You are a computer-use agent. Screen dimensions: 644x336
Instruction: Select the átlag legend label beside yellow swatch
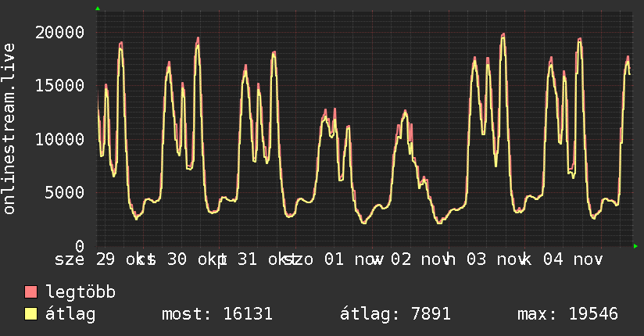[x=70, y=314]
